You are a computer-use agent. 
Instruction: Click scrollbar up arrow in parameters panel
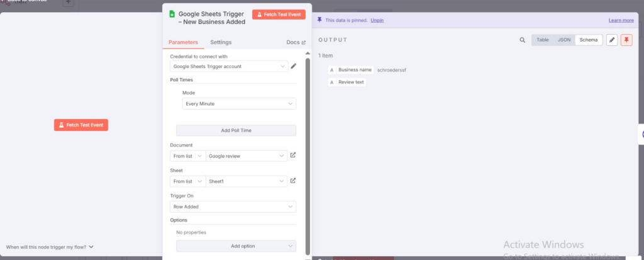click(308, 53)
